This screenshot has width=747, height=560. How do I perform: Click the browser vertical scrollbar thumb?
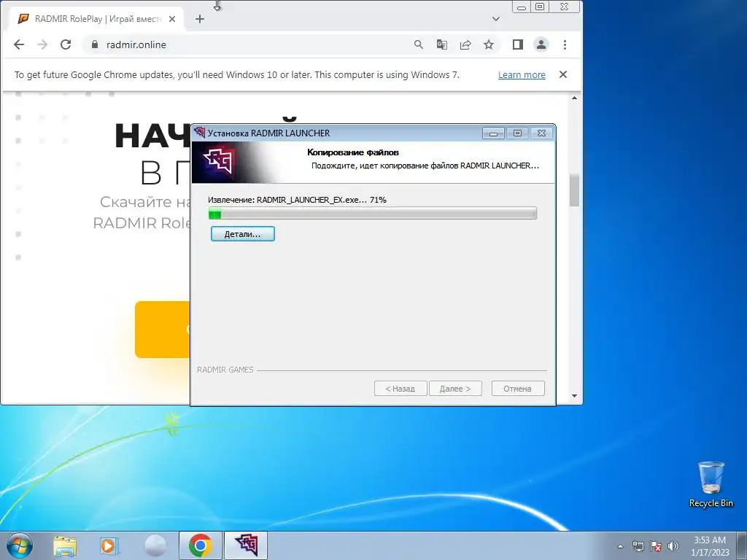pos(574,190)
